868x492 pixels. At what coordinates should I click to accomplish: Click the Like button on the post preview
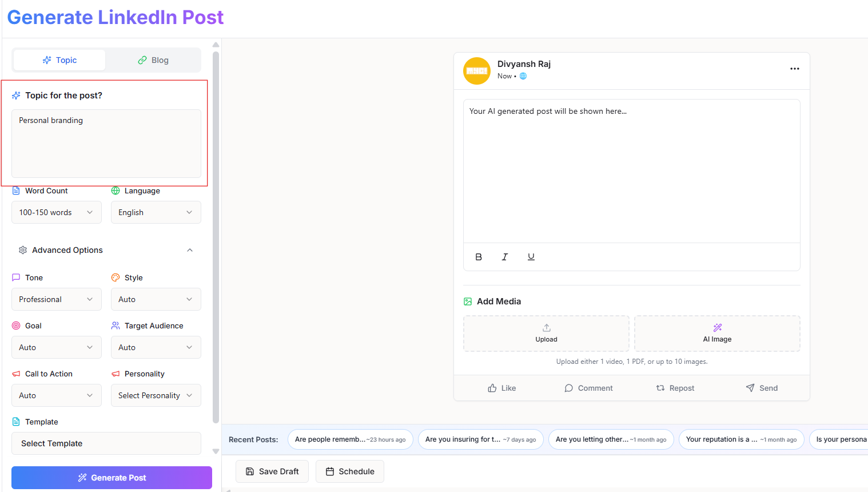click(501, 388)
